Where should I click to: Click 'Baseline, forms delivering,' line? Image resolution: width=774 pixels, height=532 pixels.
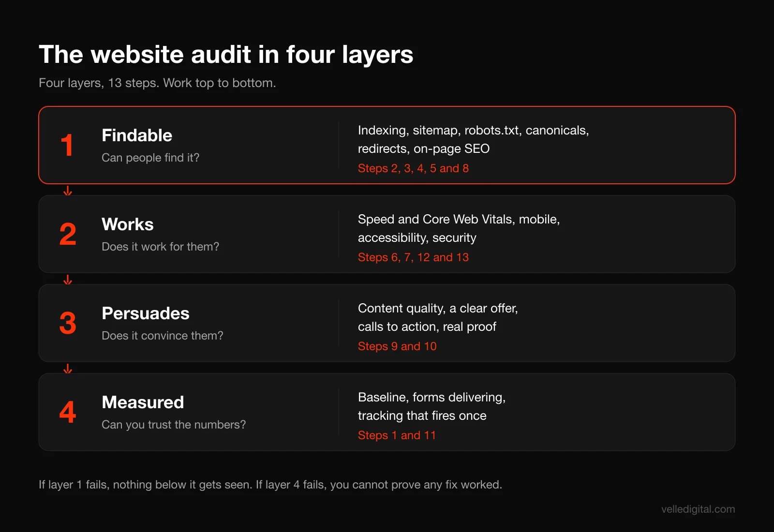click(432, 398)
